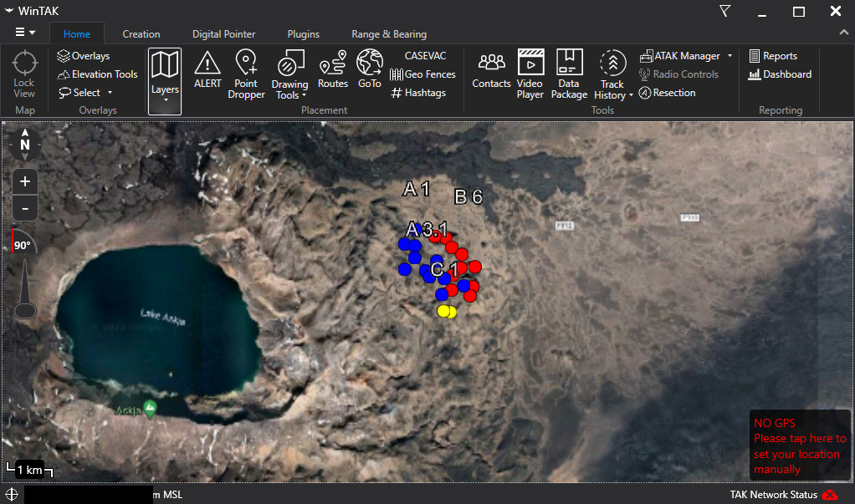Open the Digital Pointer tab
This screenshot has width=855, height=504.
[223, 33]
